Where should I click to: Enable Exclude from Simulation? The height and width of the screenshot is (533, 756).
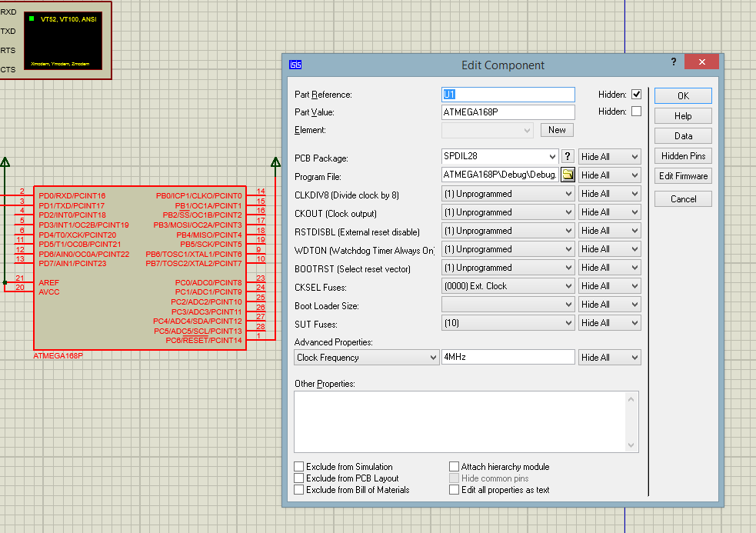point(298,467)
